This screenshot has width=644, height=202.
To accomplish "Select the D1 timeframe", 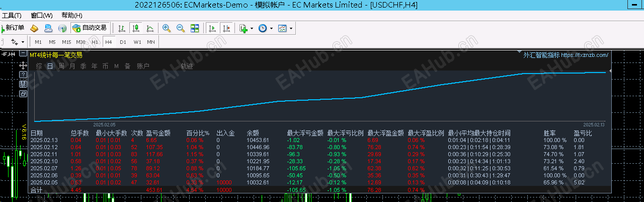I will click(x=123, y=42).
